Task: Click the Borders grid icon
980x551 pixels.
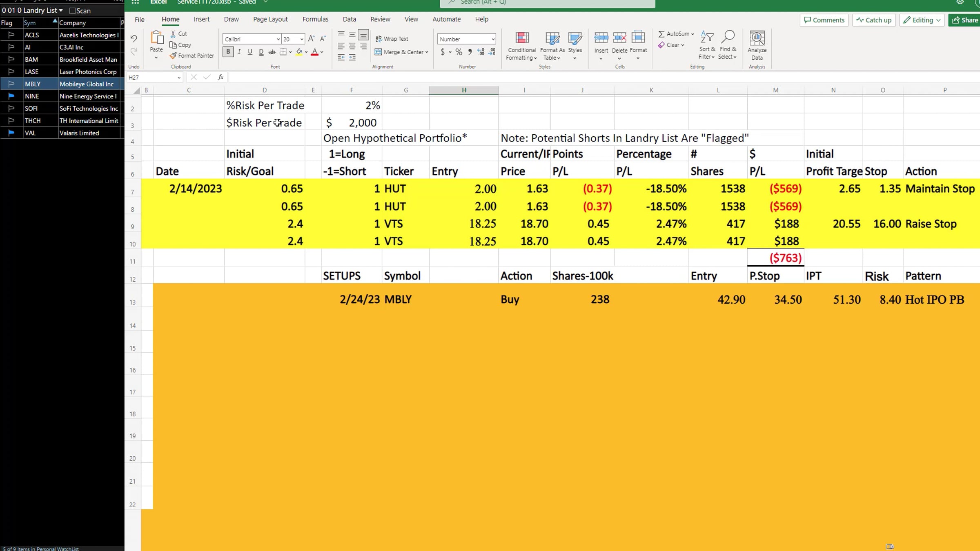Action: tap(283, 52)
